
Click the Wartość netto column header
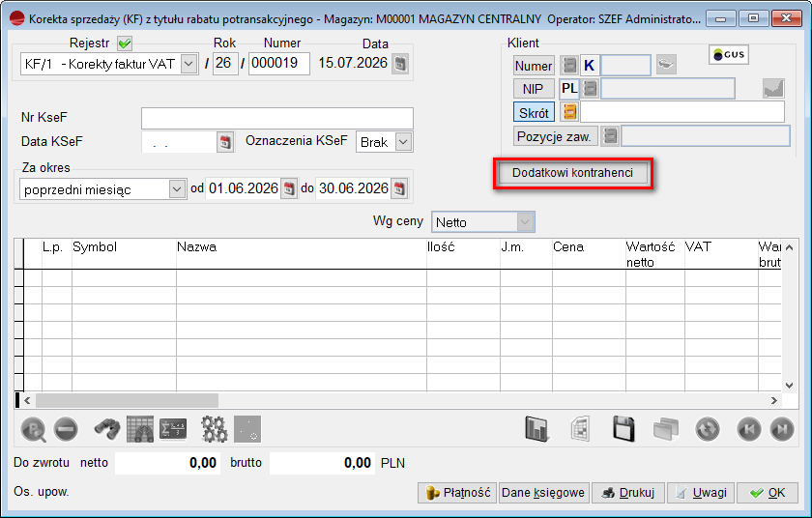pyautogui.click(x=655, y=254)
